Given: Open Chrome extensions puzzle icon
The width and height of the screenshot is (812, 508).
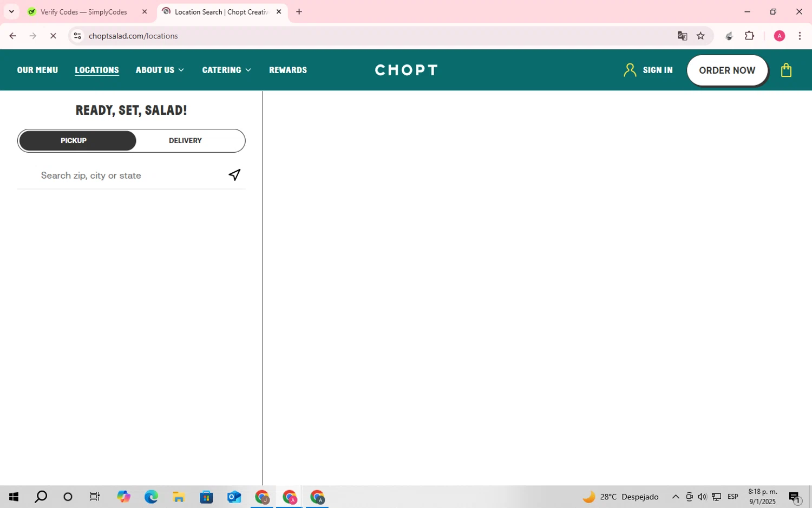Looking at the screenshot, I should coord(749,36).
